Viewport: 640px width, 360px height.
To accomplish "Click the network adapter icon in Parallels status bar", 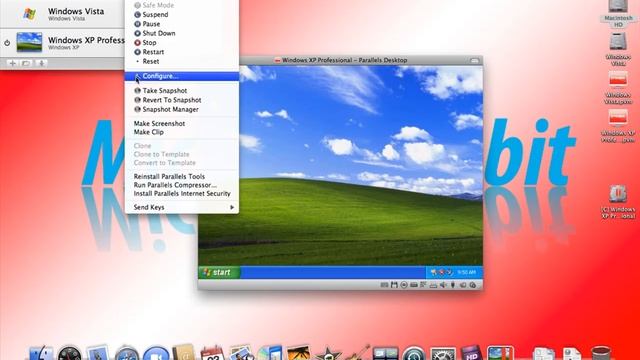I will (x=423, y=285).
